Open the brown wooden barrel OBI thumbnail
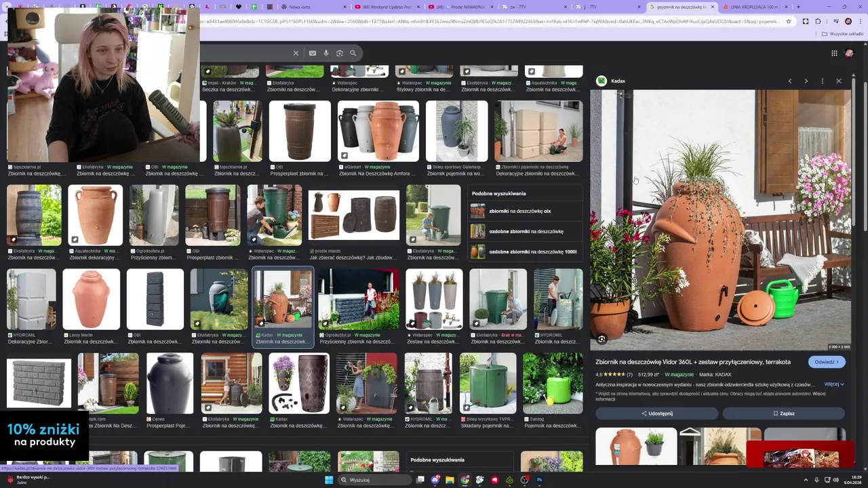Screen dimensions: 868x488 pyautogui.click(x=300, y=131)
